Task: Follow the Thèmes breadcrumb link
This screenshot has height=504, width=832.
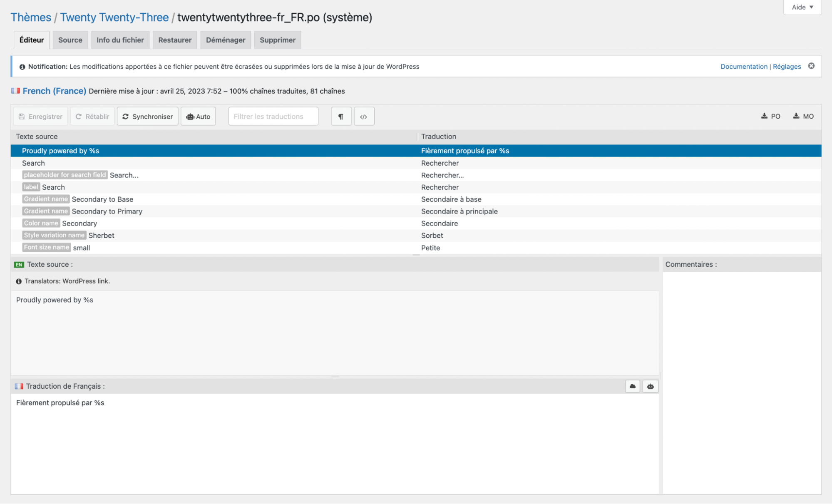Action: [x=31, y=17]
